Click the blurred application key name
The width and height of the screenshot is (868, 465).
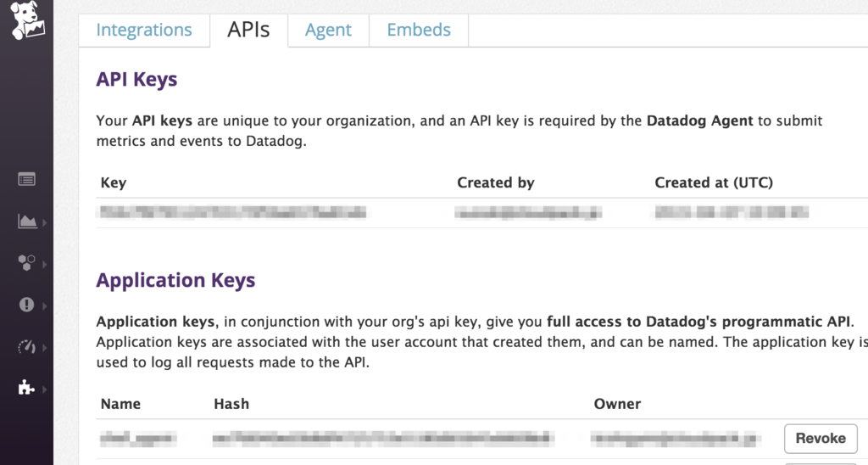tap(138, 439)
